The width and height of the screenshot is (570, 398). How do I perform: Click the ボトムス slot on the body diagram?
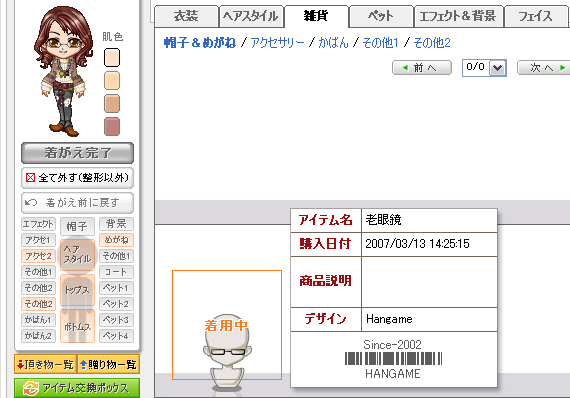coord(77,326)
